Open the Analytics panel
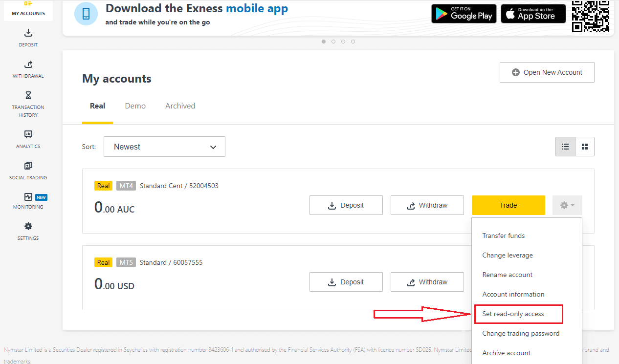The height and width of the screenshot is (364, 619). (28, 139)
